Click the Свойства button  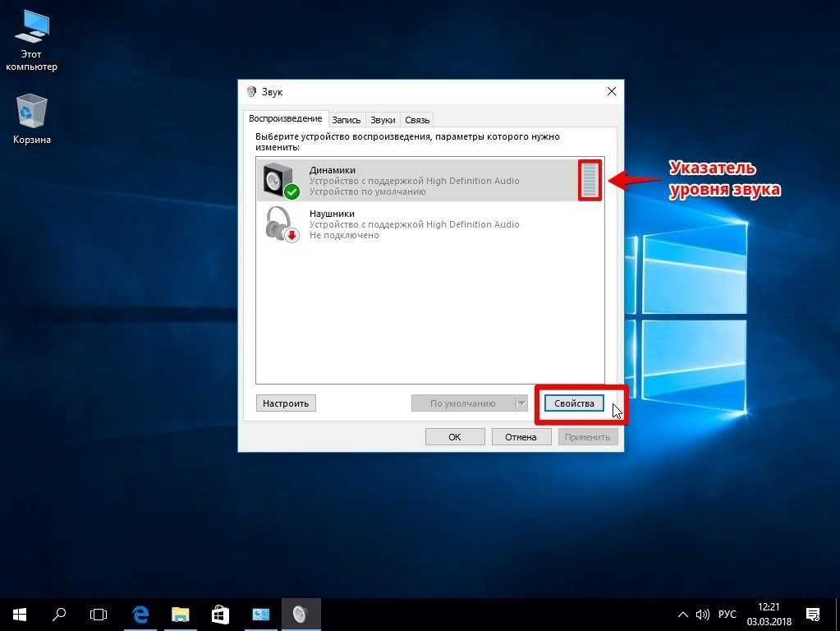[x=574, y=403]
